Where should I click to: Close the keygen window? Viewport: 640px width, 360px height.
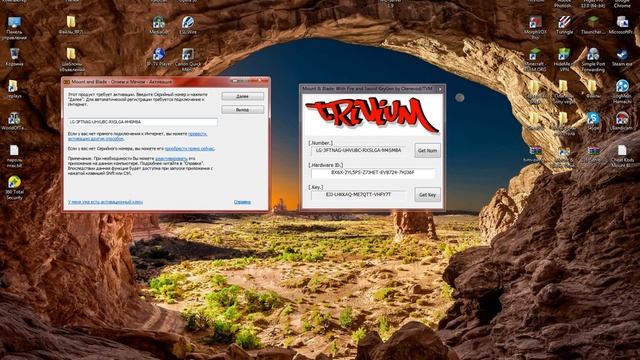(x=440, y=89)
